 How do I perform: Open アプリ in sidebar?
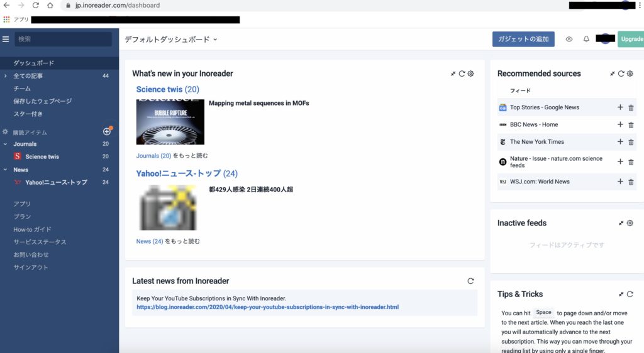[x=22, y=204]
